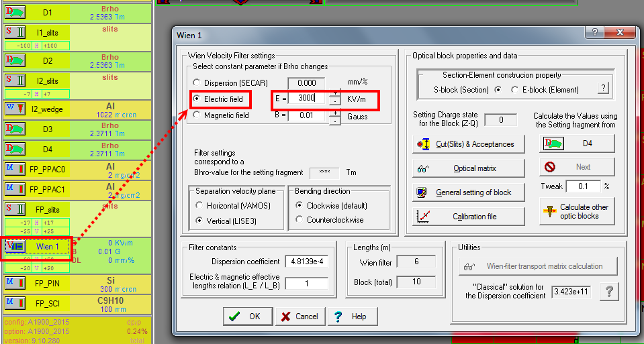Open the FP_PPAC0 material block

click(15, 168)
